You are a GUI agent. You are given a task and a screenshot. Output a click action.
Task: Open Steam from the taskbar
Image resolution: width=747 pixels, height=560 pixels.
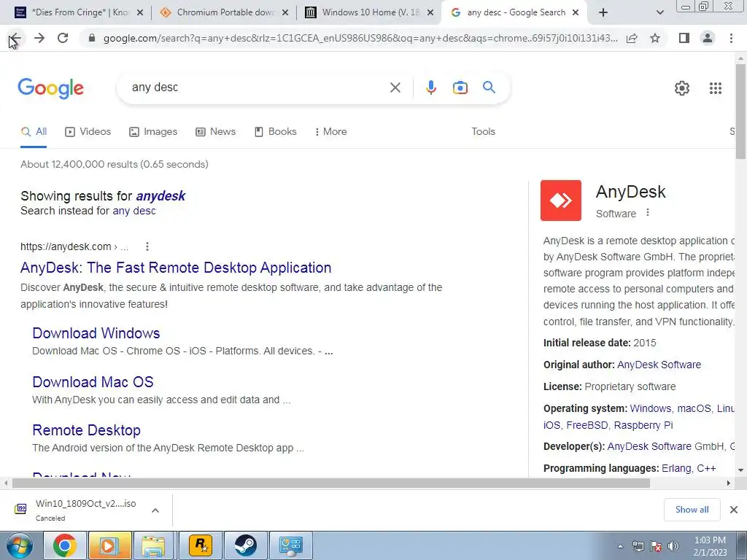[x=245, y=545]
